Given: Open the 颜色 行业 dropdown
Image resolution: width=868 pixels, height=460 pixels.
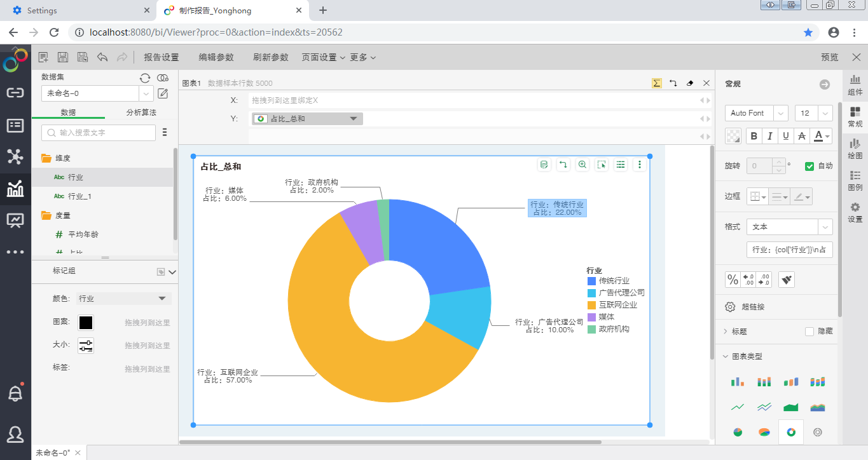Looking at the screenshot, I should tap(123, 299).
